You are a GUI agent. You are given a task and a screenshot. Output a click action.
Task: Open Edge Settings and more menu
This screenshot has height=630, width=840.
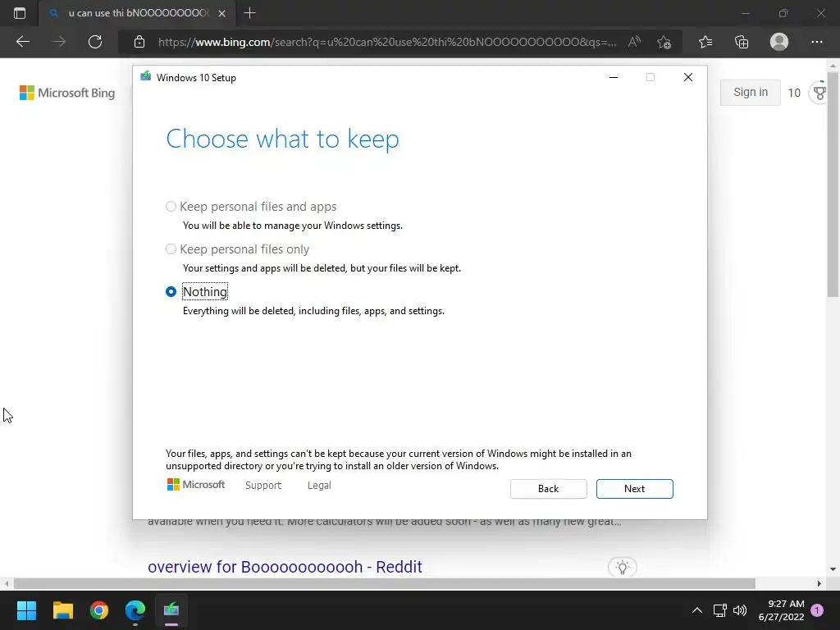(816, 42)
